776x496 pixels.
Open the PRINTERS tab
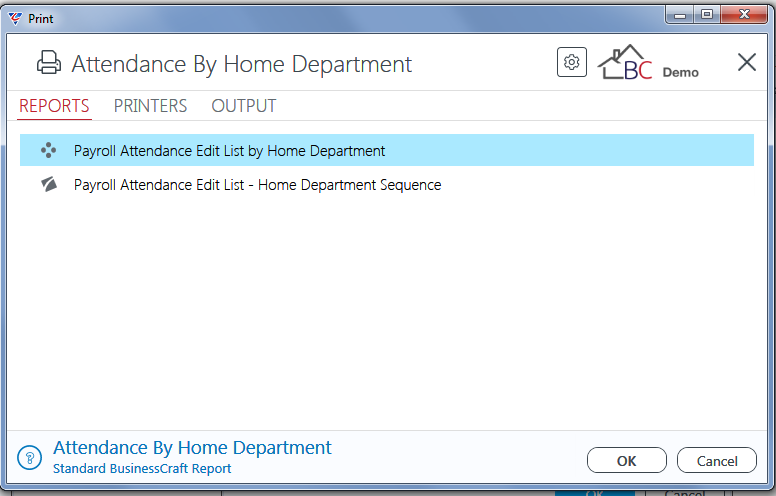pyautogui.click(x=150, y=106)
